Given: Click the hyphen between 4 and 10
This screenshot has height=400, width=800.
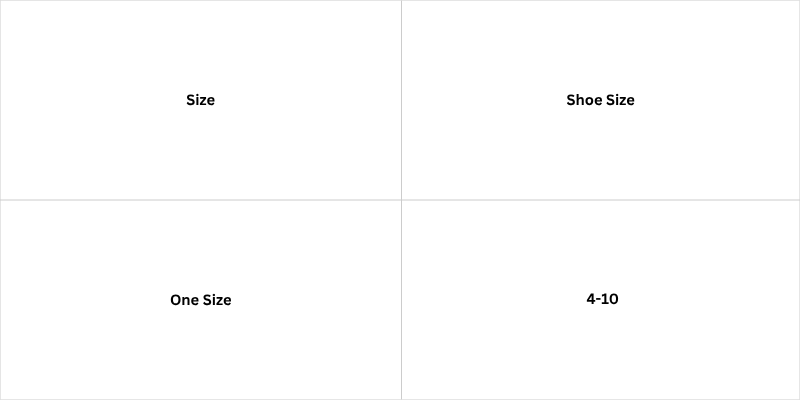Looking at the screenshot, I should click(x=598, y=300).
